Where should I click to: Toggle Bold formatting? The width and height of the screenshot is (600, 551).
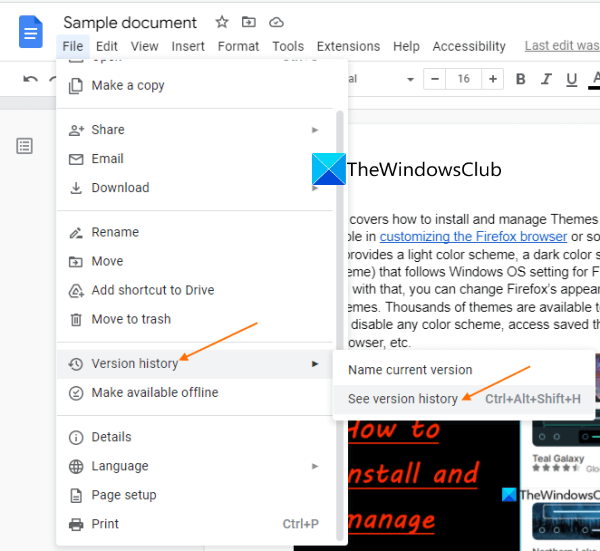[x=520, y=79]
